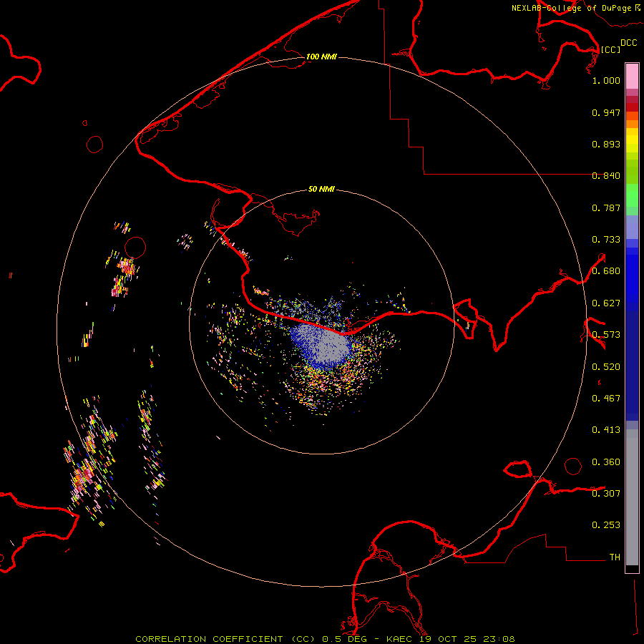Click the small red circle at lower right
644x644 pixels.
(573, 466)
